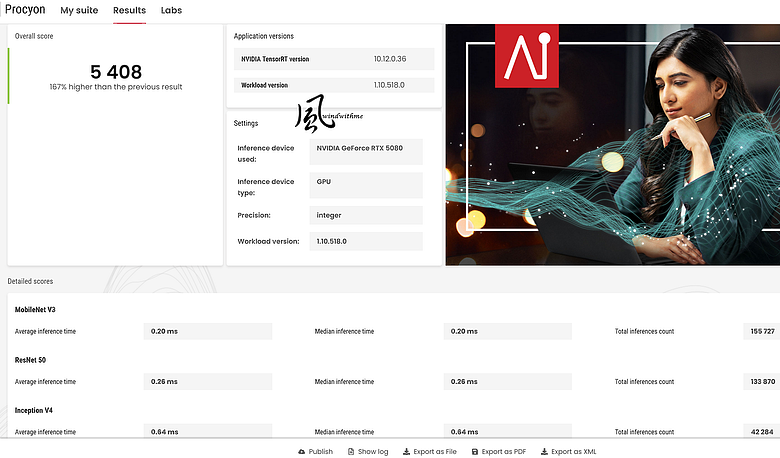Click the Precision integer field

click(366, 215)
